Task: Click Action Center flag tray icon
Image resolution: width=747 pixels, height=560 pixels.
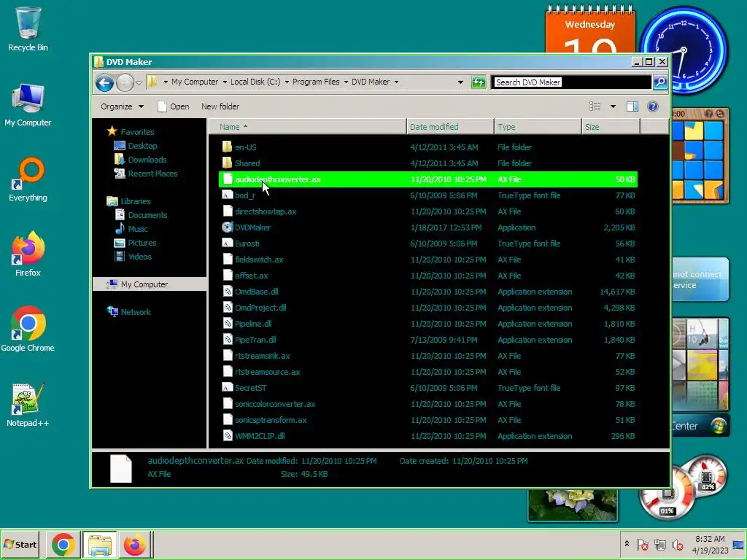Action: tap(643, 545)
